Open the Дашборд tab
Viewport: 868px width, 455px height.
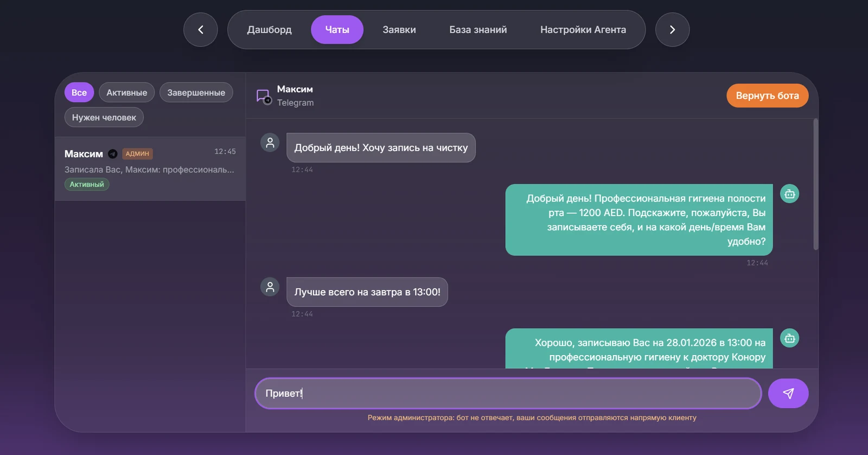click(x=270, y=30)
